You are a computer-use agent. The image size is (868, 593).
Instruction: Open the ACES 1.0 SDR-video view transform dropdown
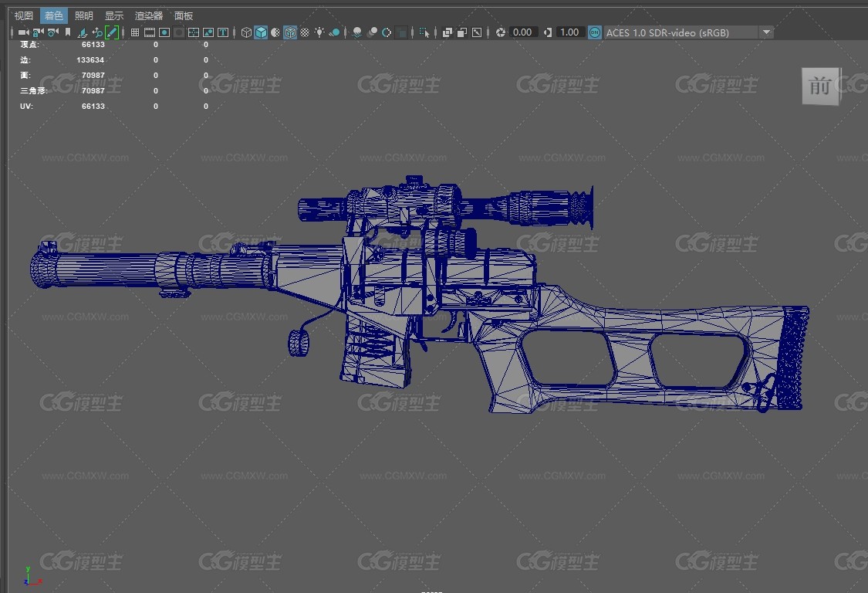[688, 32]
